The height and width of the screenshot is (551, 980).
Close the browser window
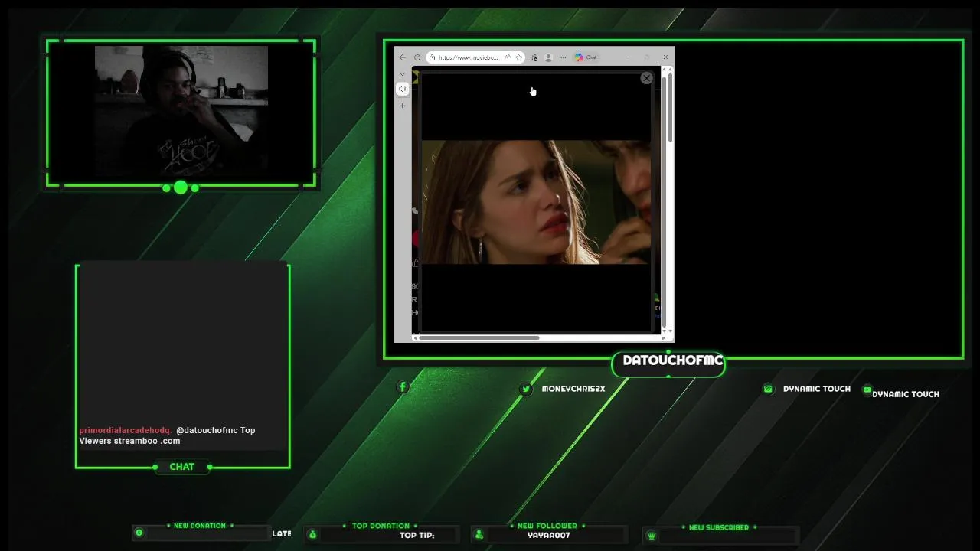pos(665,57)
